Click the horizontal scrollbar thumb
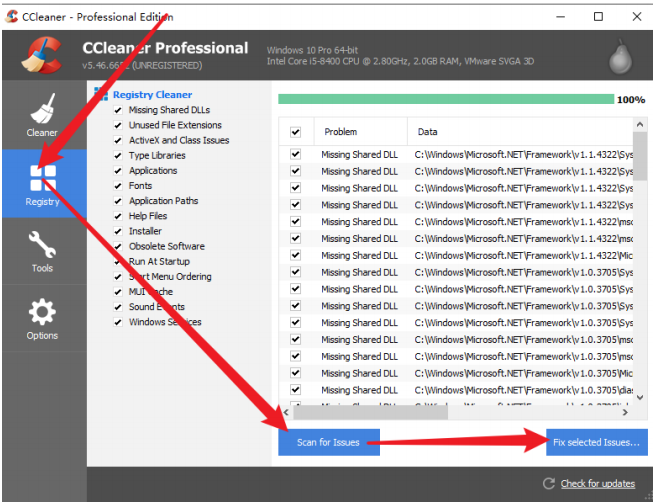 (x=370, y=412)
